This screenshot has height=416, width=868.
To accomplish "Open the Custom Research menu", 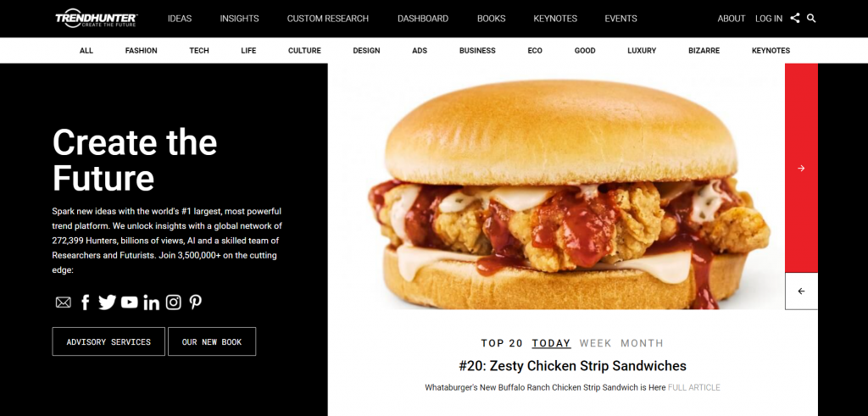I will click(x=328, y=19).
